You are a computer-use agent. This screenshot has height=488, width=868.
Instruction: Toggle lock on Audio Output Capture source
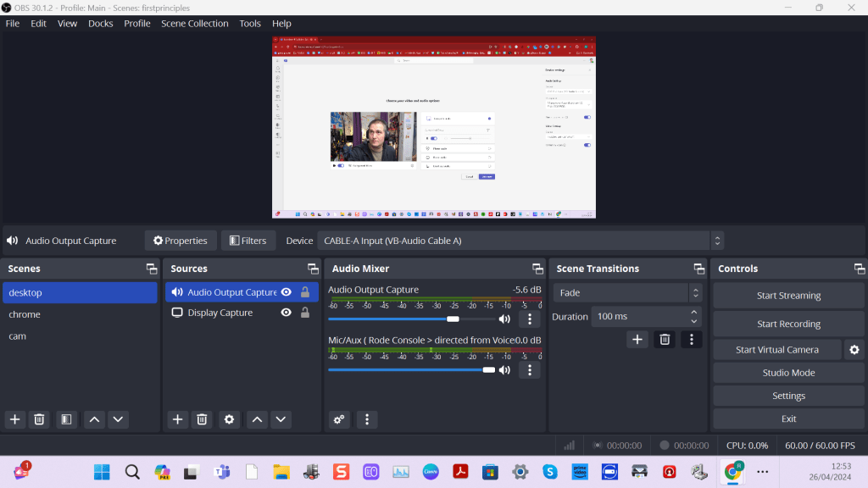(305, 292)
